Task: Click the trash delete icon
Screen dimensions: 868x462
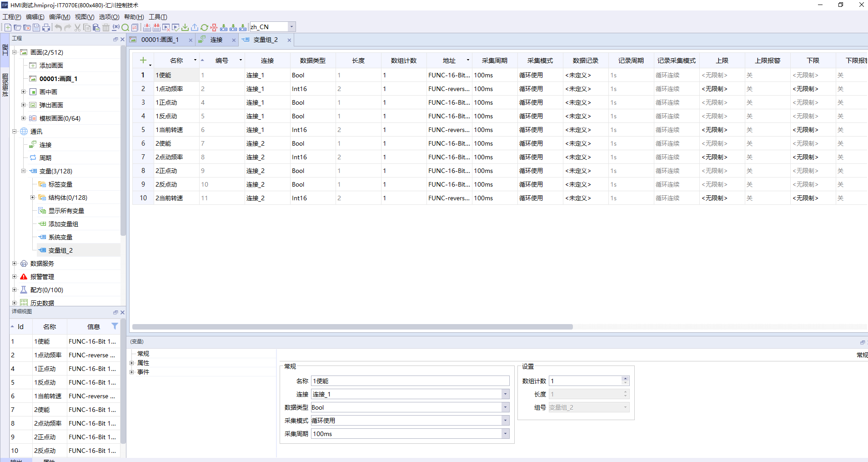Action: pos(106,27)
